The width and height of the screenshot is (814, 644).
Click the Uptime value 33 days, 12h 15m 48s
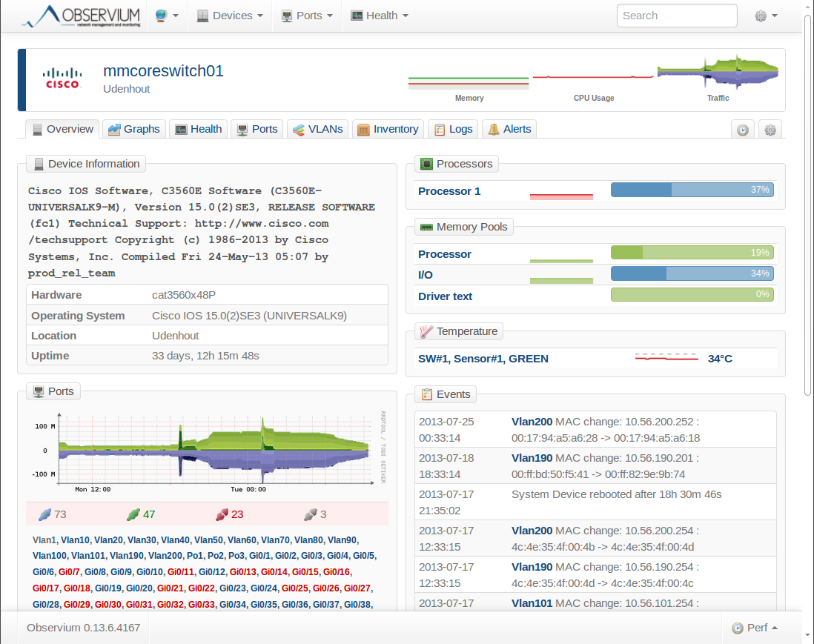[205, 356]
